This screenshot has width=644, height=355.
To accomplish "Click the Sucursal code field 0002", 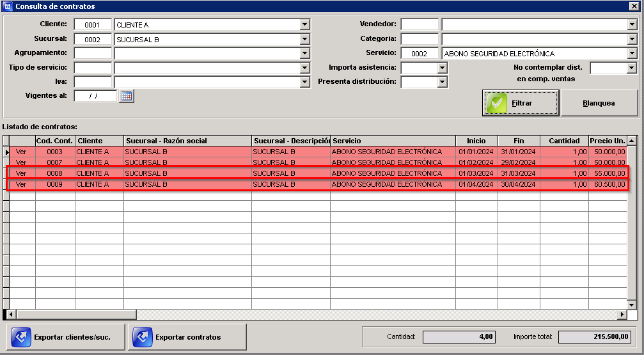I will click(93, 40).
